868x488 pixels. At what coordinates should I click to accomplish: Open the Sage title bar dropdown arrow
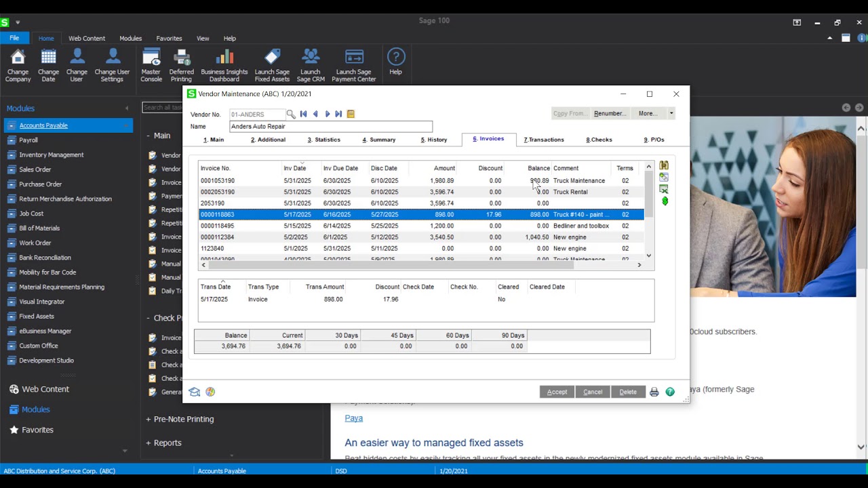click(x=18, y=22)
